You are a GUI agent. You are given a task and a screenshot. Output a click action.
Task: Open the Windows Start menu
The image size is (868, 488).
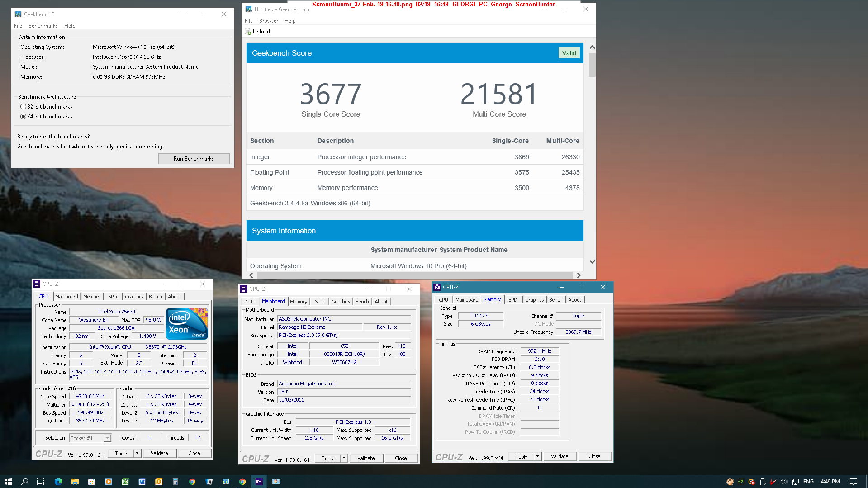click(x=8, y=481)
